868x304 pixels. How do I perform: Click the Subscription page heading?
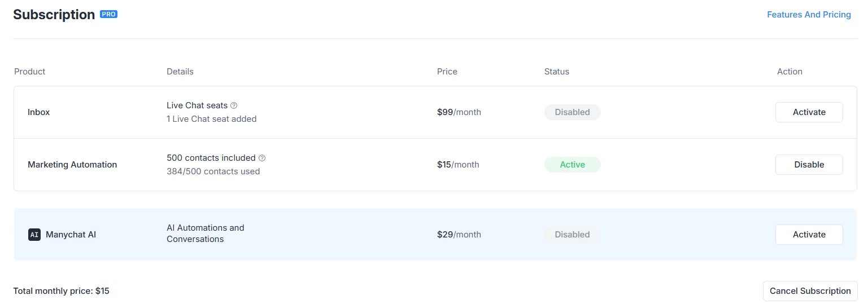coord(54,15)
